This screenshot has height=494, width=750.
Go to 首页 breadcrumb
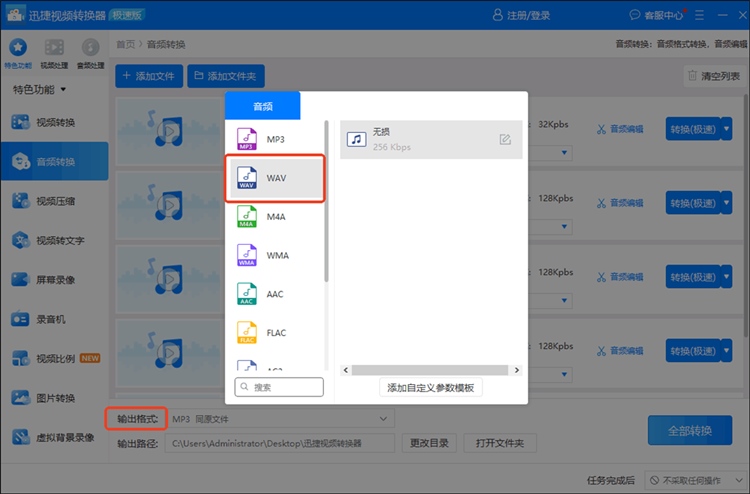pos(125,44)
